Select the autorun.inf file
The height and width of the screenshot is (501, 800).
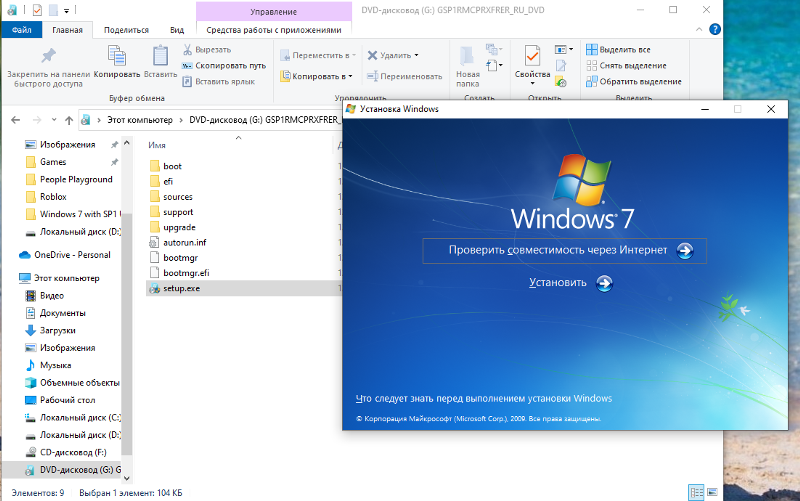pyautogui.click(x=185, y=242)
